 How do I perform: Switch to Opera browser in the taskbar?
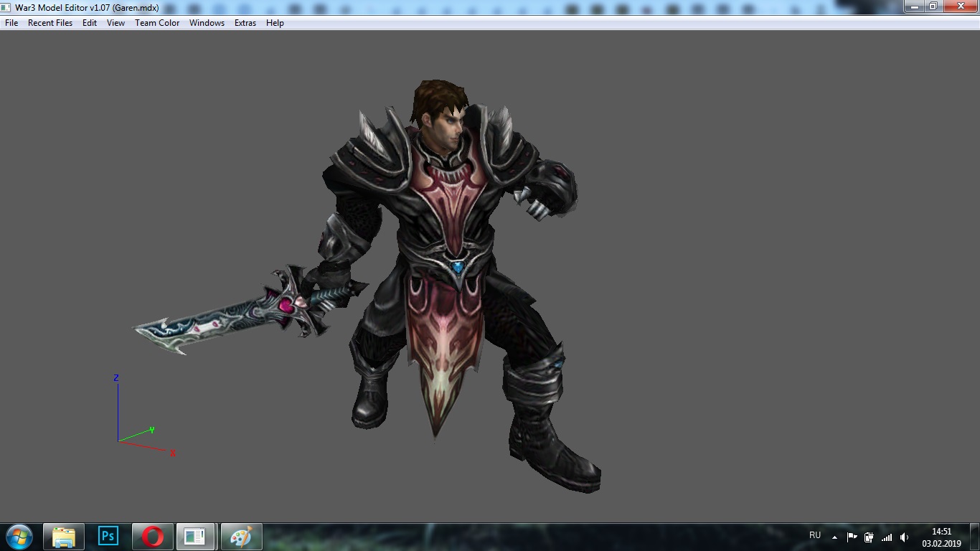point(153,537)
